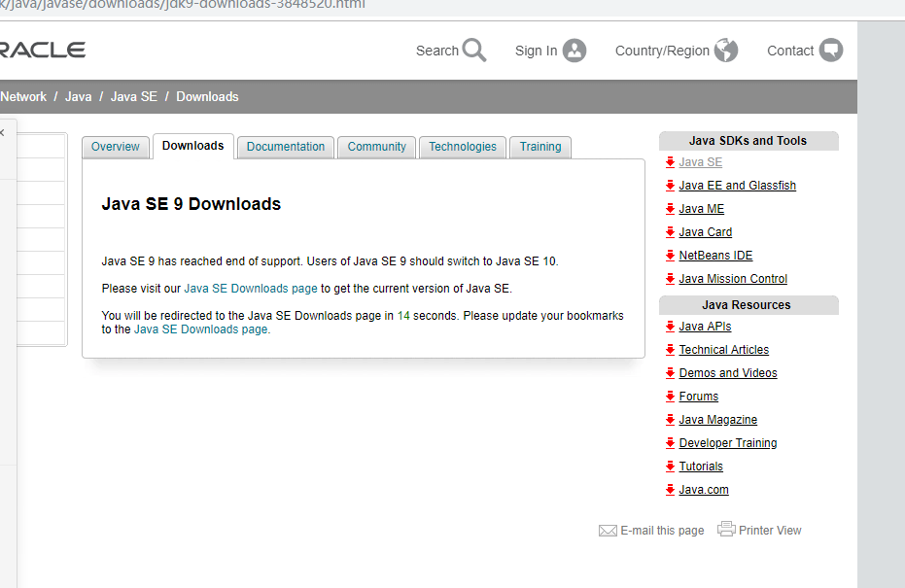
Task: Open the Tutorials link
Action: 701,467
